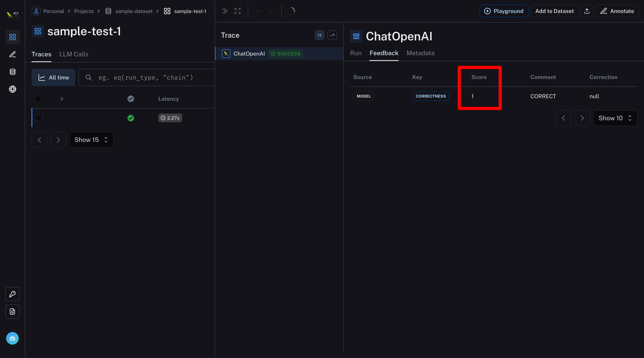Open the Show 10 page size dropdown
The width and height of the screenshot is (644, 358).
pos(615,118)
